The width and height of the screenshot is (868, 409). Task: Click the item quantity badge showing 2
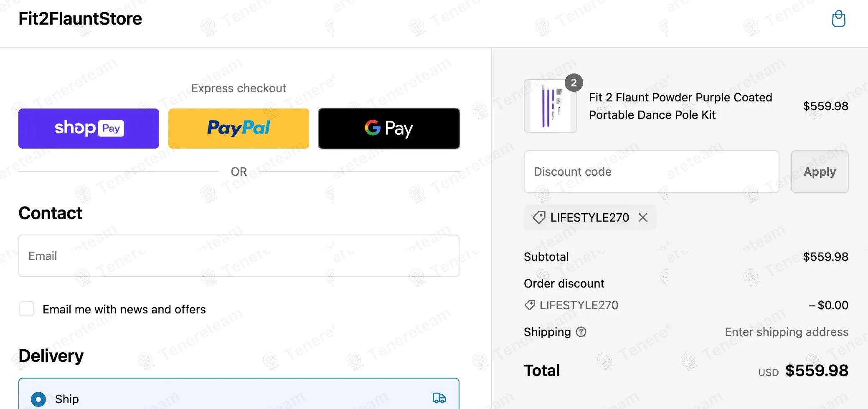[x=574, y=83]
